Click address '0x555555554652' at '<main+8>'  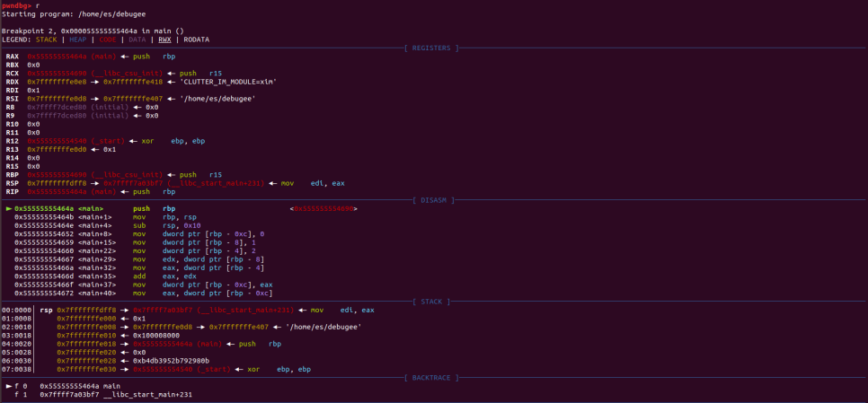click(44, 234)
